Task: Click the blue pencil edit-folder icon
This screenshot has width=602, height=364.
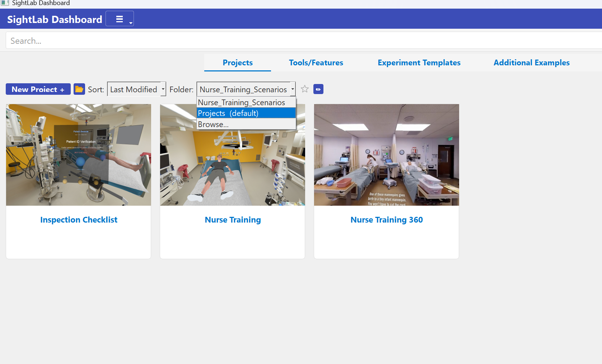Action: click(x=318, y=89)
